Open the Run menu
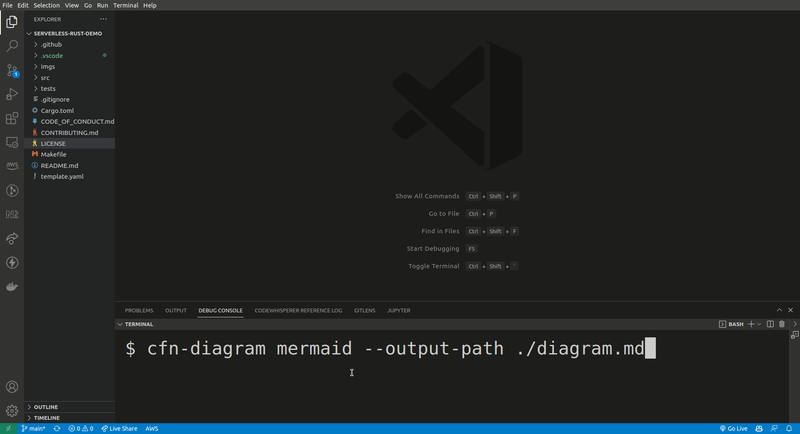Viewport: 800px width, 434px height. [x=102, y=5]
